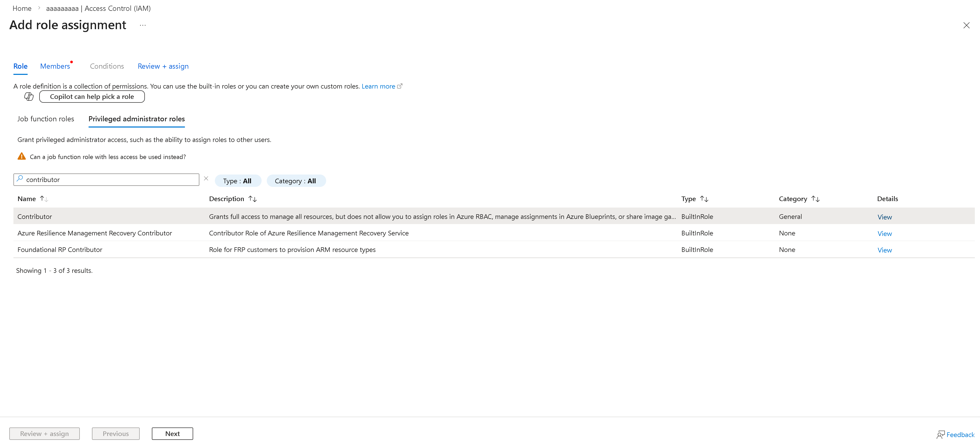Viewport: 980px width, 444px height.
Task: Click the job function role warning message
Action: tap(108, 157)
